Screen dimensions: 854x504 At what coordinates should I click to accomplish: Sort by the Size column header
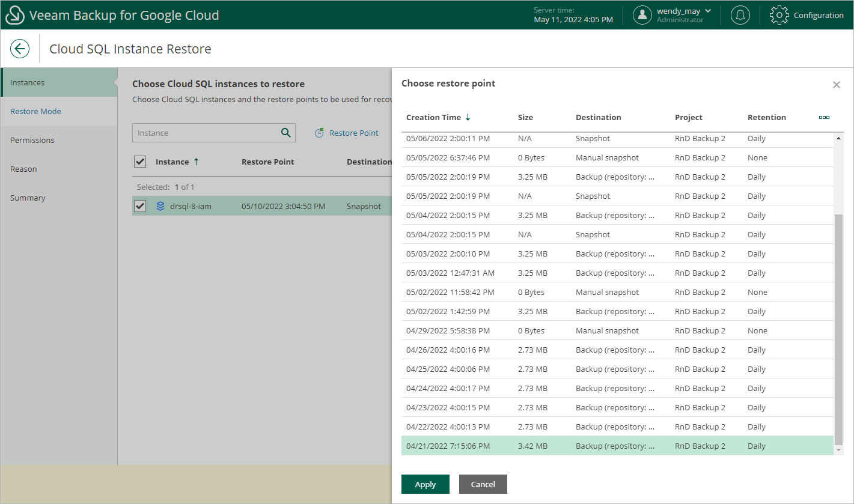(525, 117)
